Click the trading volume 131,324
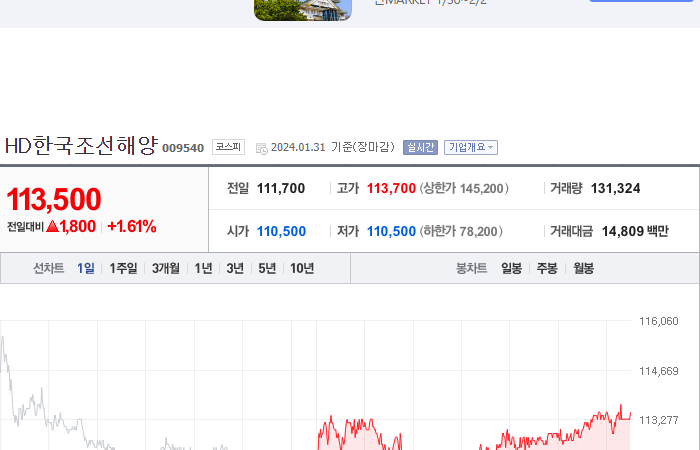The width and height of the screenshot is (700, 450). point(616,188)
